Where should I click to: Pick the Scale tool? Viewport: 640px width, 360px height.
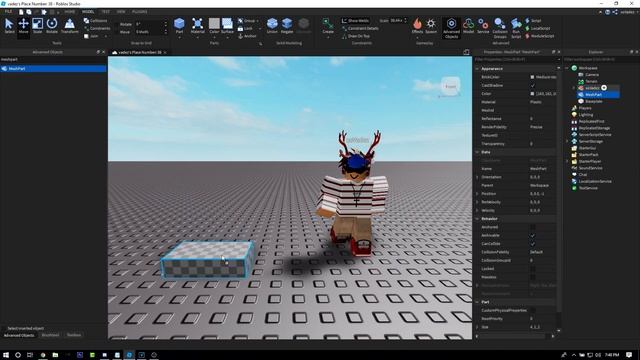[x=38, y=26]
